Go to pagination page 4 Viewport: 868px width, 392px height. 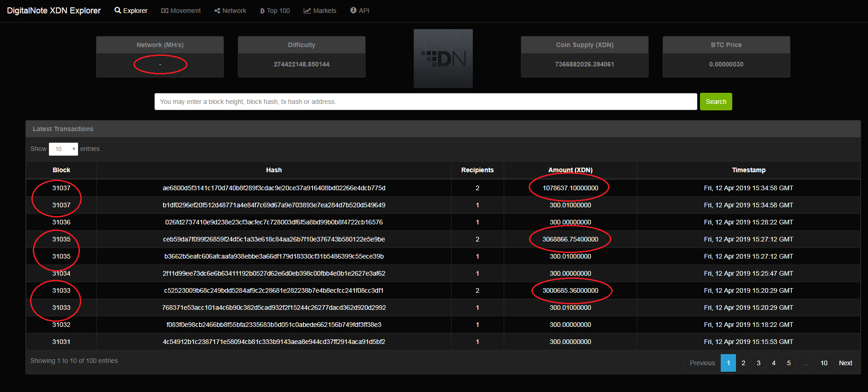click(x=773, y=363)
